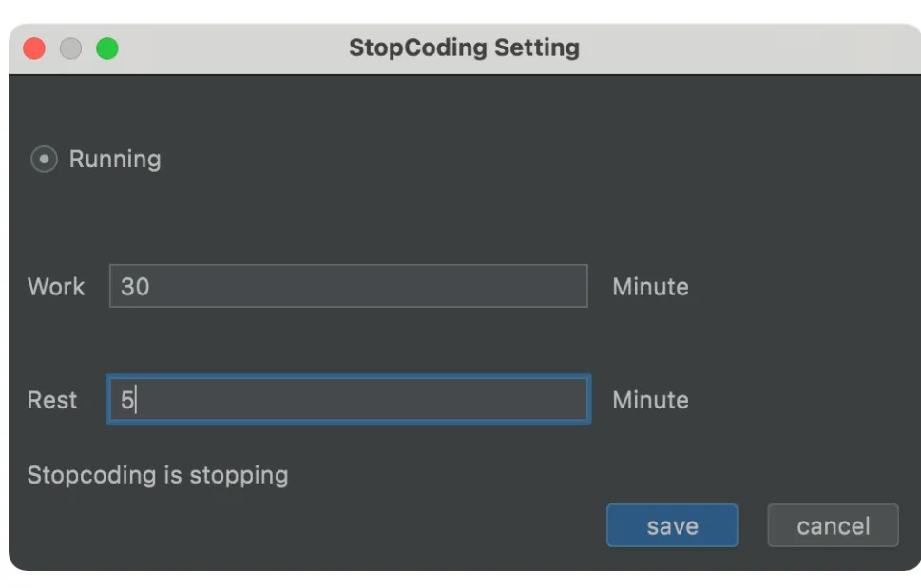This screenshot has height=588, width=921.
Task: Dismiss the dialog with the cancel button
Action: pos(833,525)
